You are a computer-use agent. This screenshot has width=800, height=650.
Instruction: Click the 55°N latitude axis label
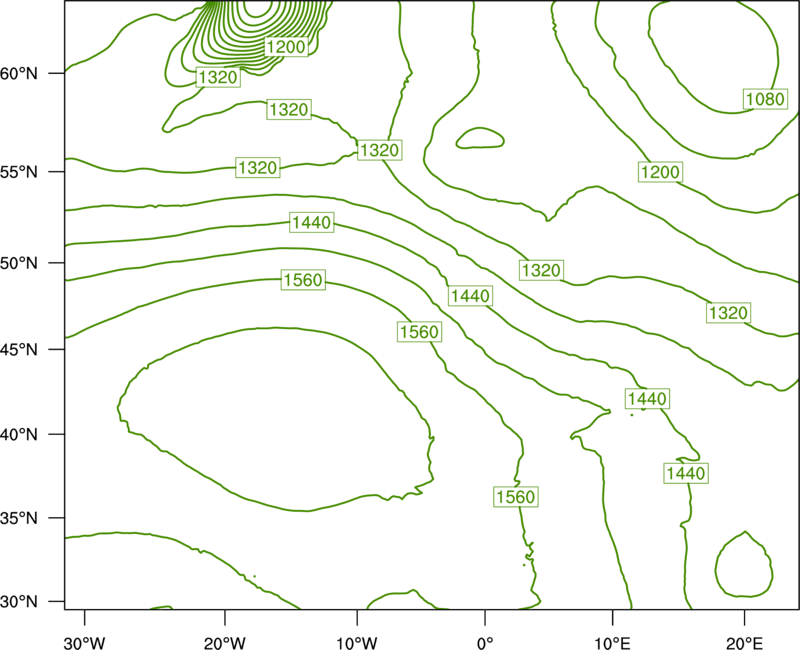(x=19, y=172)
